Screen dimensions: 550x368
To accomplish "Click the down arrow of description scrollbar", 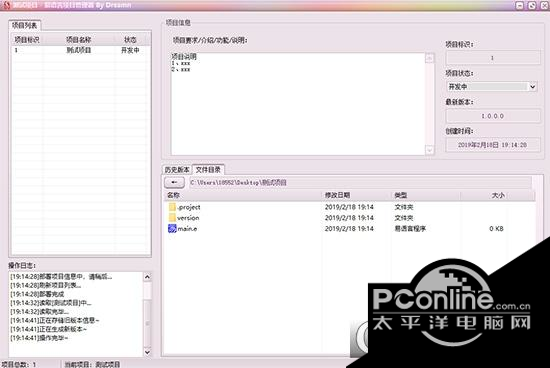I will [430, 150].
